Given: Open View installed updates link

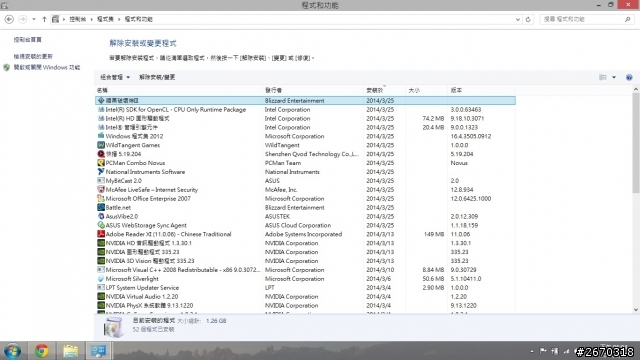Looking at the screenshot, I should (33, 56).
